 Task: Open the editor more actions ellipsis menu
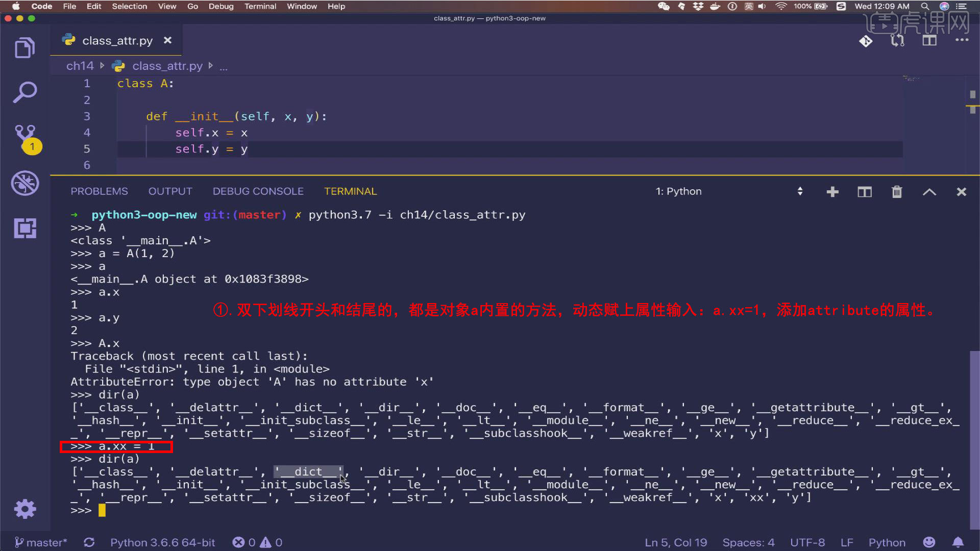coord(962,40)
